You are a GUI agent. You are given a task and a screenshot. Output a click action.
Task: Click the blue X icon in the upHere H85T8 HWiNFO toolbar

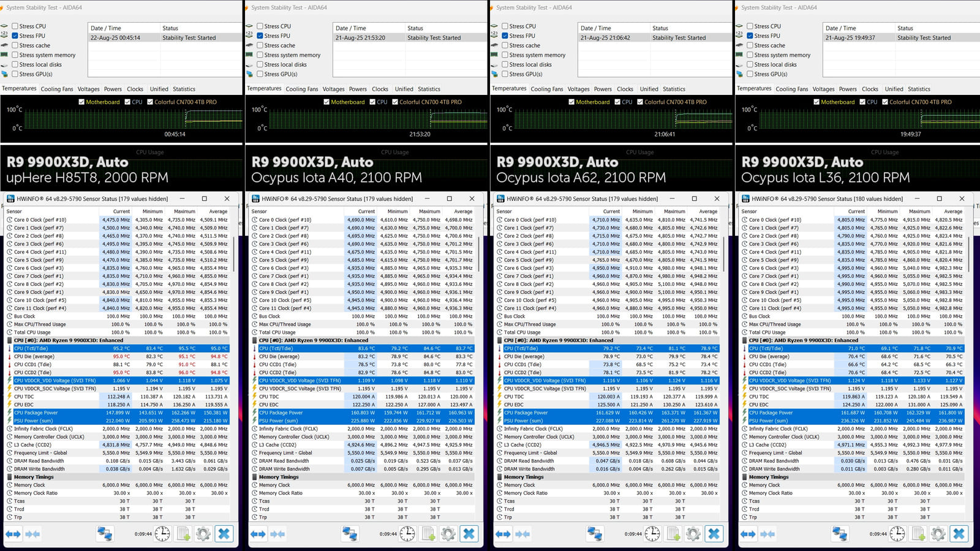[x=224, y=534]
